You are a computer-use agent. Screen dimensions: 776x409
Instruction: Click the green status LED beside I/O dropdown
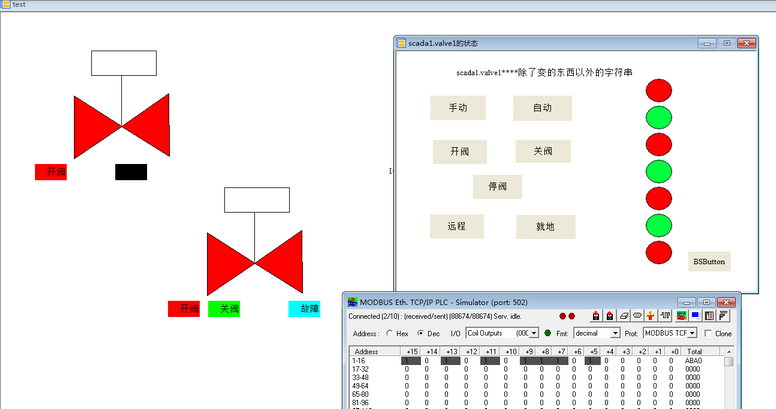547,333
